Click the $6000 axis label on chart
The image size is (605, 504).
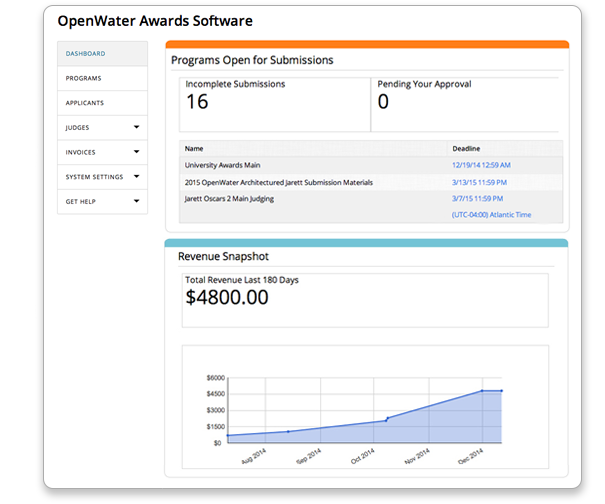216,378
